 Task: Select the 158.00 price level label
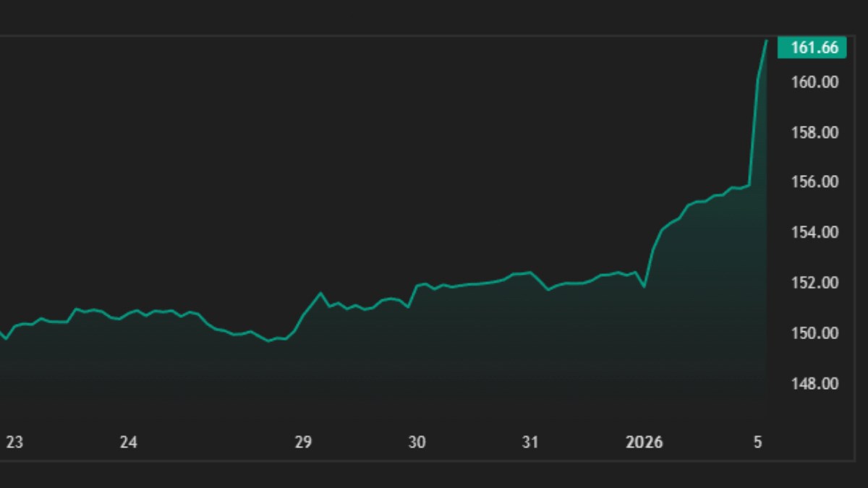pyautogui.click(x=814, y=133)
